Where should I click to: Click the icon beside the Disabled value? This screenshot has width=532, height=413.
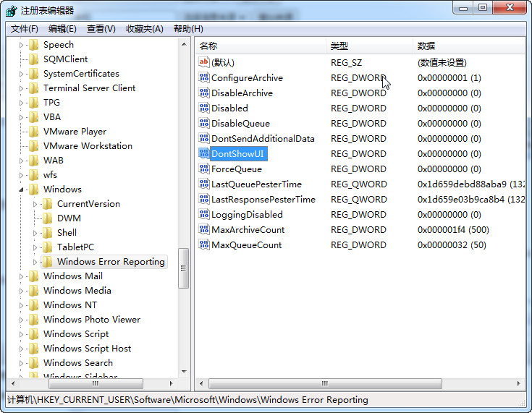click(x=203, y=108)
